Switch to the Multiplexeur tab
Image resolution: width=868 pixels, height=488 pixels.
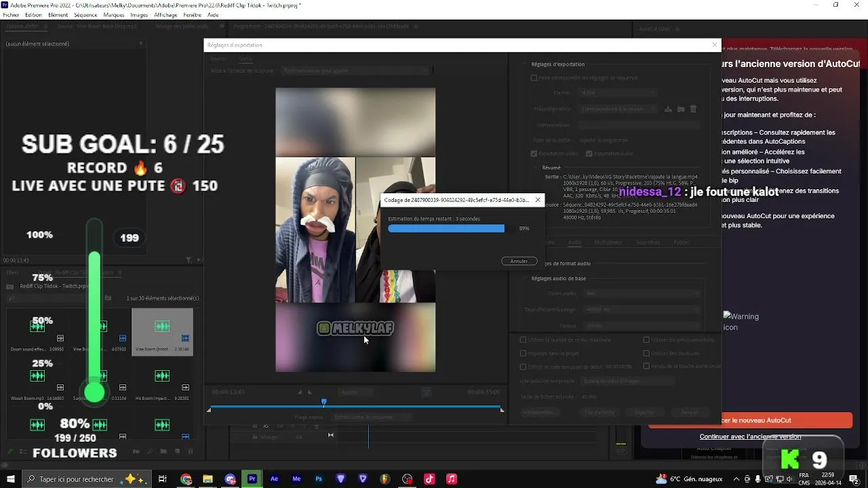(608, 242)
